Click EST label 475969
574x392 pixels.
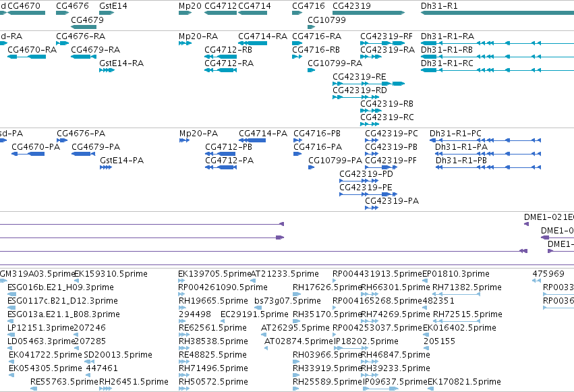pos(548,274)
